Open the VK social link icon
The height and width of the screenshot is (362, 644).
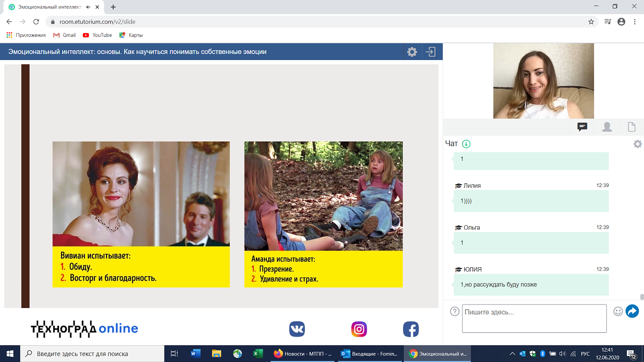click(x=297, y=329)
